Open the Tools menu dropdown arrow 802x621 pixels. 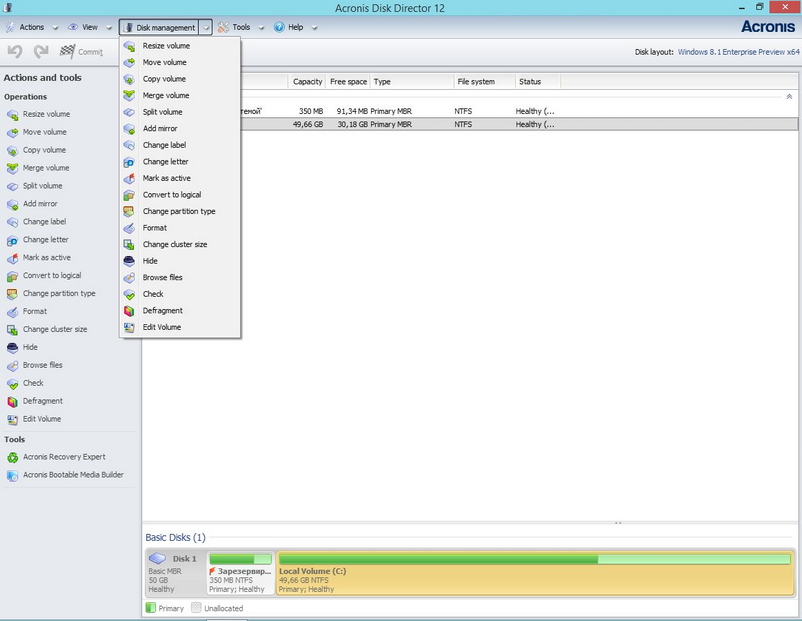[261, 28]
